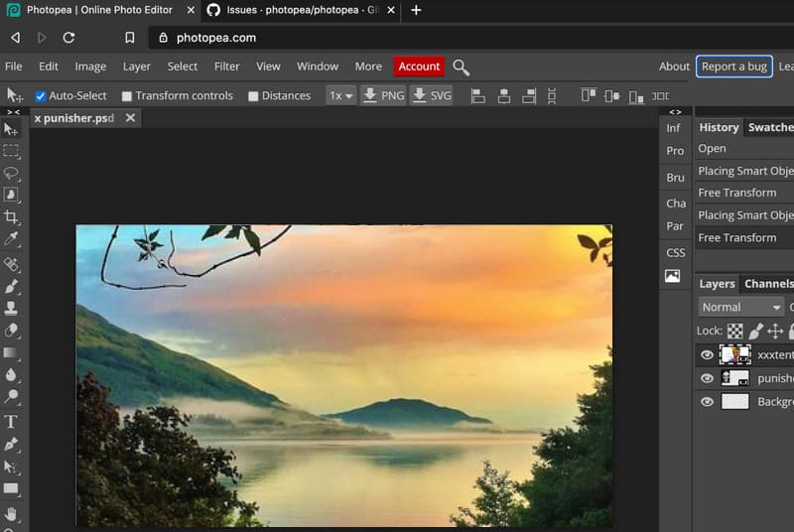Pick the Eyedropper tool
Screen dimensions: 794x532
tap(12, 240)
